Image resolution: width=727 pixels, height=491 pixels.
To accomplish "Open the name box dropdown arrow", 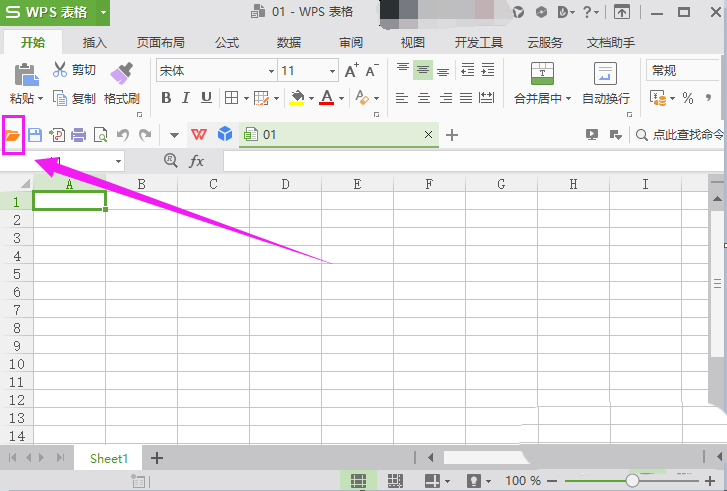I will coord(119,161).
